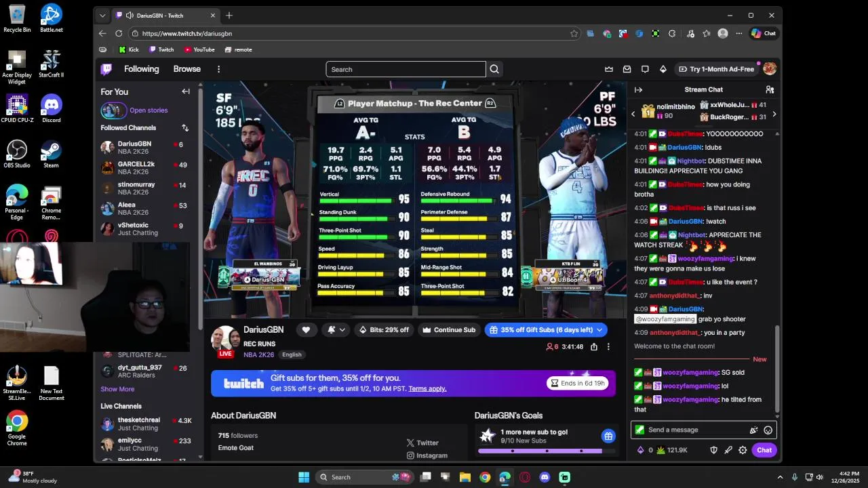Click the sword mod view icon
The image size is (868, 488).
(728, 450)
